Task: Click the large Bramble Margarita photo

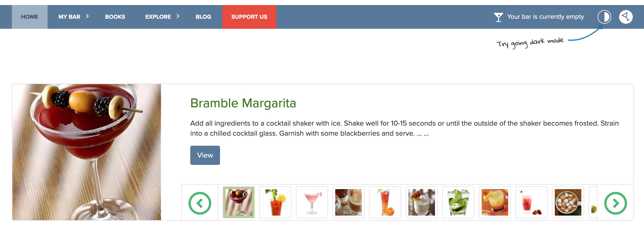Action: pyautogui.click(x=86, y=152)
